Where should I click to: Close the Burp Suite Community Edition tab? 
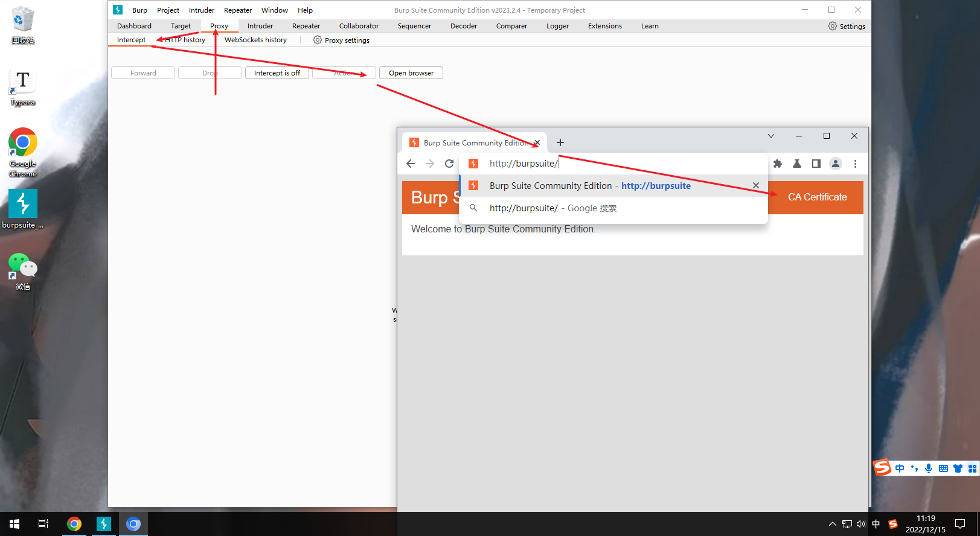pos(537,143)
